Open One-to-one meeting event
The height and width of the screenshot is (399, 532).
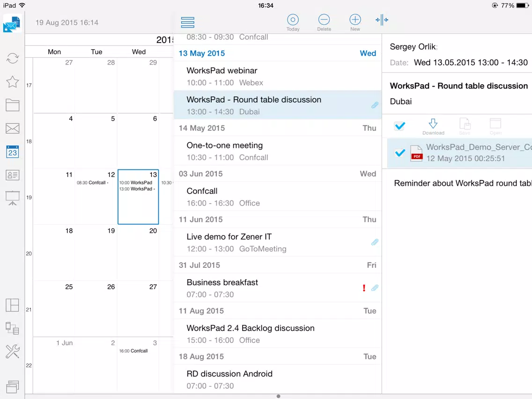pos(278,151)
